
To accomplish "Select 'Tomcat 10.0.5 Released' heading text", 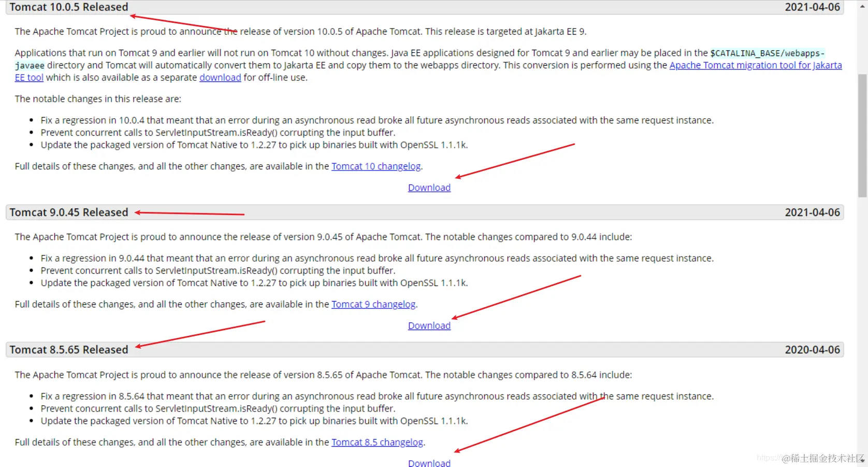I will (69, 7).
